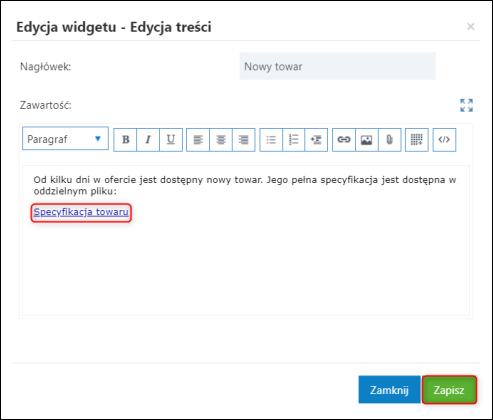
Task: Align text to the right
Action: (x=244, y=140)
